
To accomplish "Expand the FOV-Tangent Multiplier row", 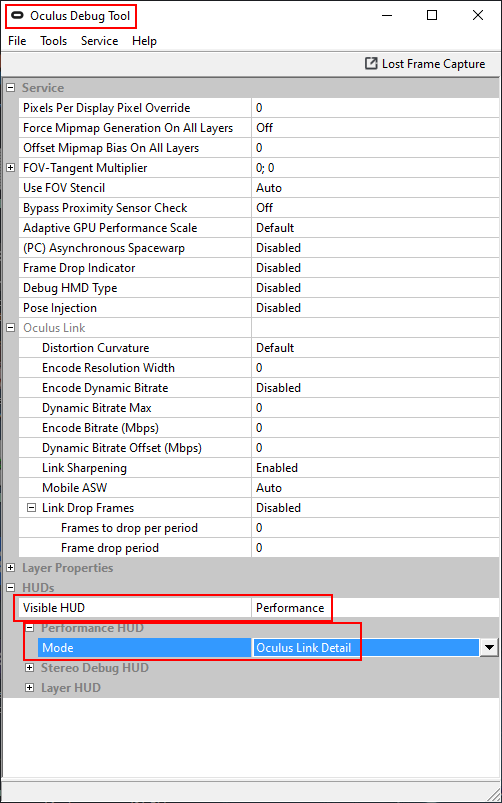I will (10, 167).
